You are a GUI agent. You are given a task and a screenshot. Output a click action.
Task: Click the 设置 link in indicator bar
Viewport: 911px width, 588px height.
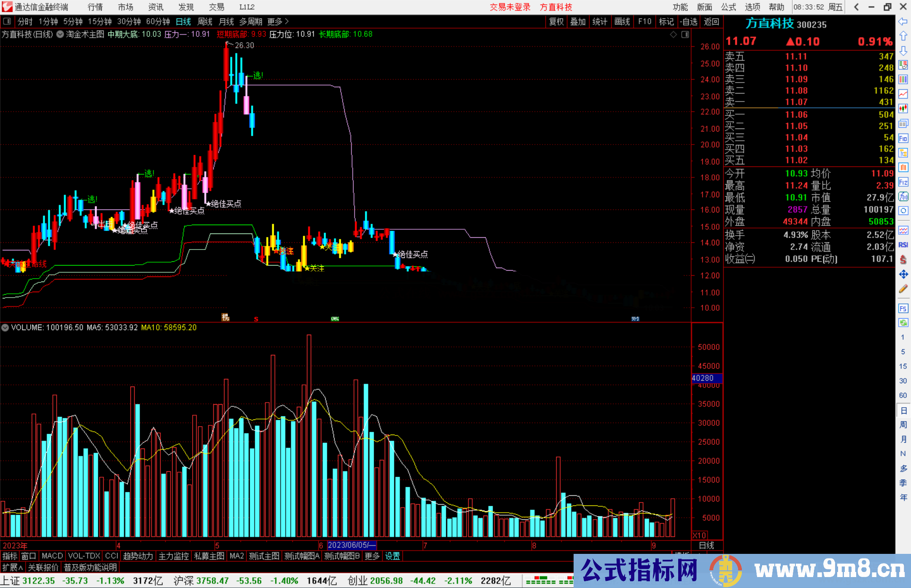click(x=392, y=556)
